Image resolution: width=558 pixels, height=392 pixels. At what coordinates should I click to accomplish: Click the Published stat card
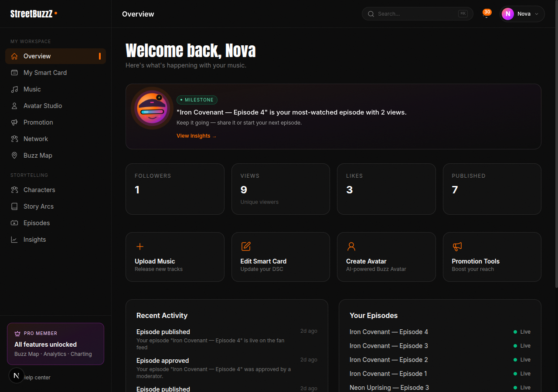(x=492, y=189)
